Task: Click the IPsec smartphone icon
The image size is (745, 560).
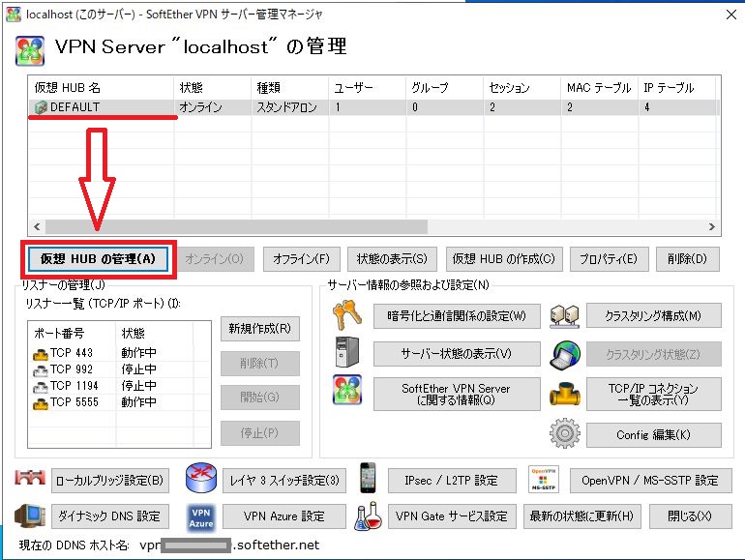Action: point(368,478)
